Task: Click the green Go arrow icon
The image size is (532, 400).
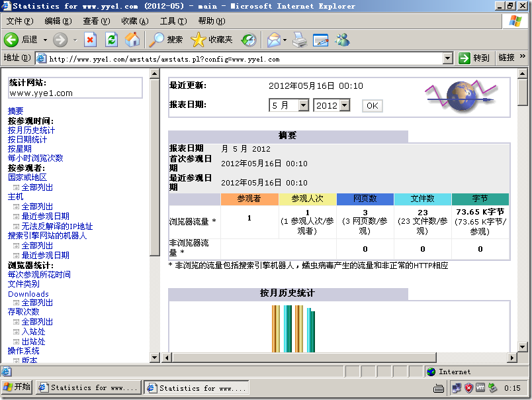Action: click(464, 58)
